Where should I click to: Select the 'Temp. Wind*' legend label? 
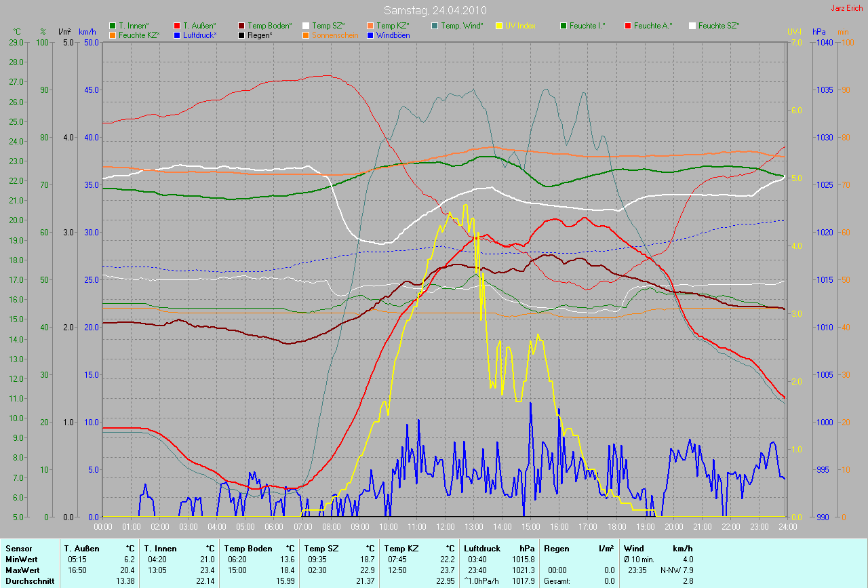point(462,26)
